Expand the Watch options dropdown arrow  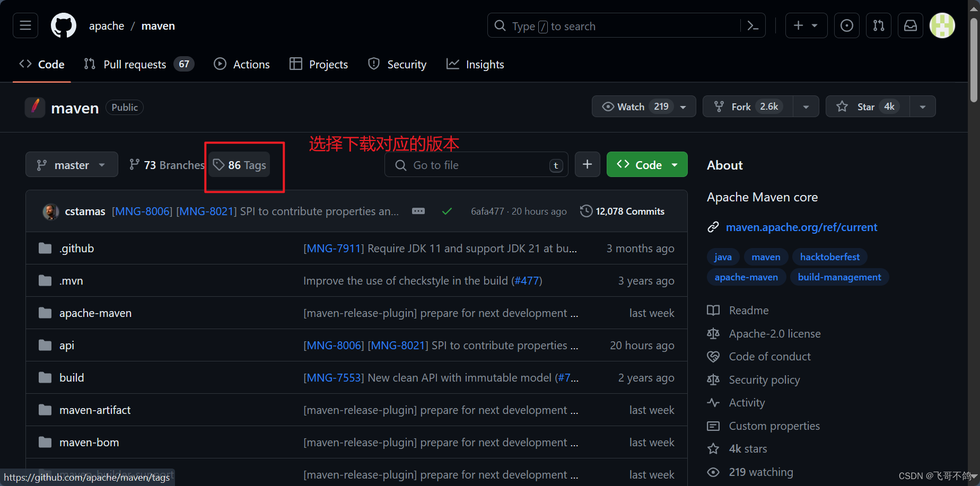tap(684, 107)
